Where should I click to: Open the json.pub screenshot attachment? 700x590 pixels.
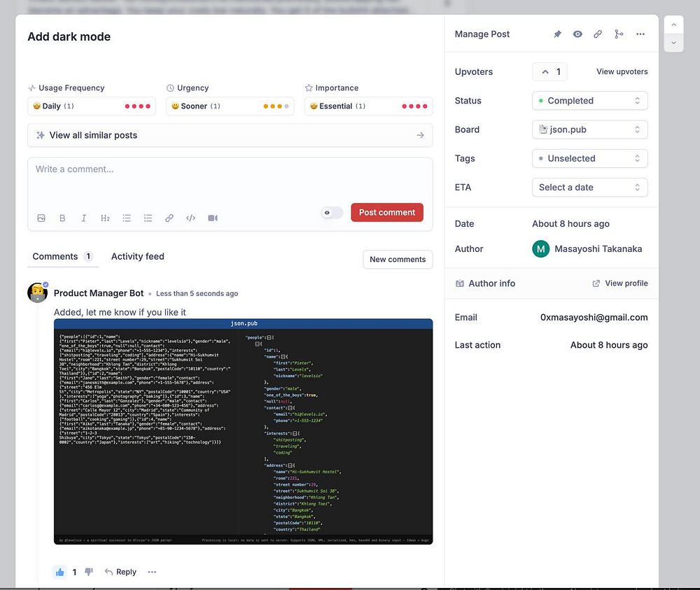[244, 432]
